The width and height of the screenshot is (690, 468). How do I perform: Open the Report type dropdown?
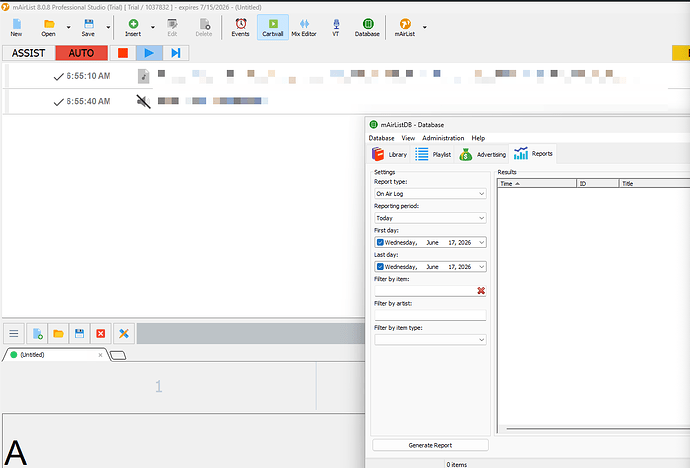(430, 194)
